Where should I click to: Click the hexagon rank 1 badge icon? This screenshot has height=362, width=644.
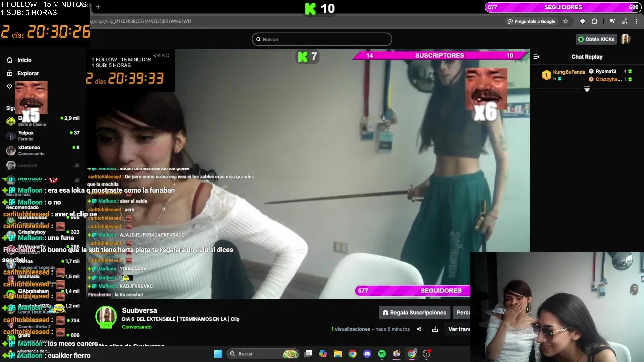(x=546, y=75)
